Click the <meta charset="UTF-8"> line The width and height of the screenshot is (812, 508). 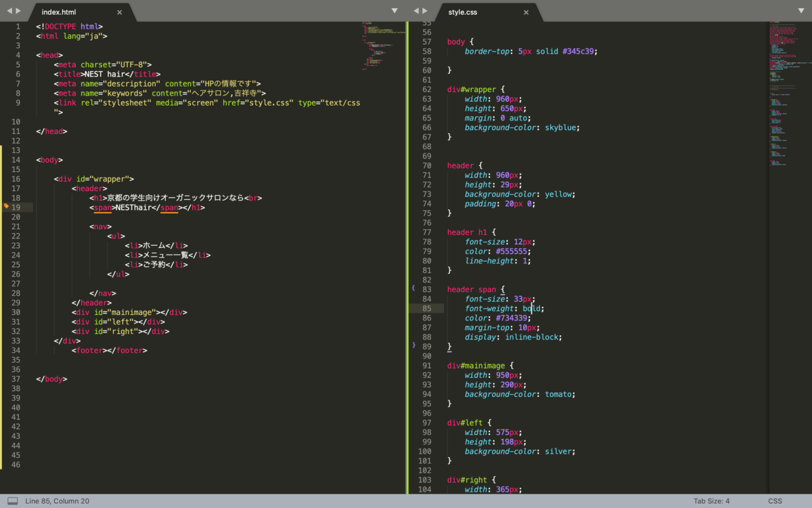coord(103,64)
